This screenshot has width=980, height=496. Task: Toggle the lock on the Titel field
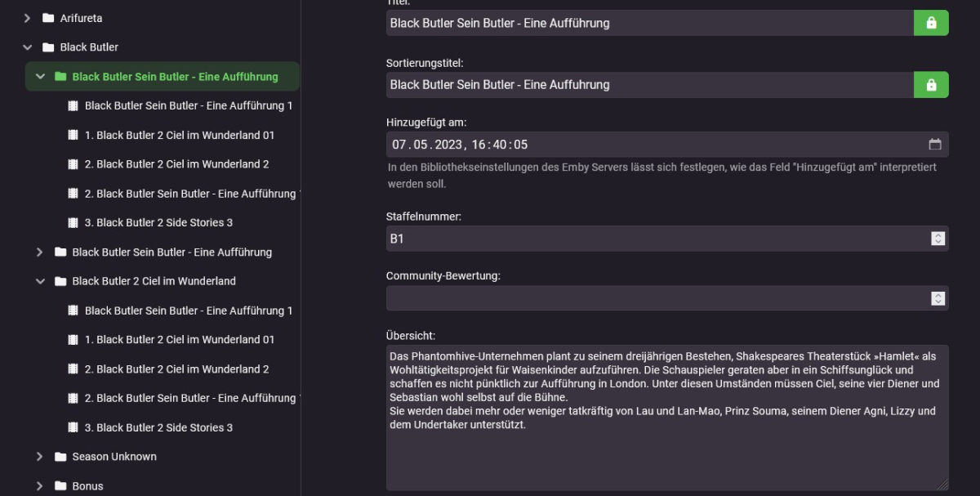pos(931,23)
